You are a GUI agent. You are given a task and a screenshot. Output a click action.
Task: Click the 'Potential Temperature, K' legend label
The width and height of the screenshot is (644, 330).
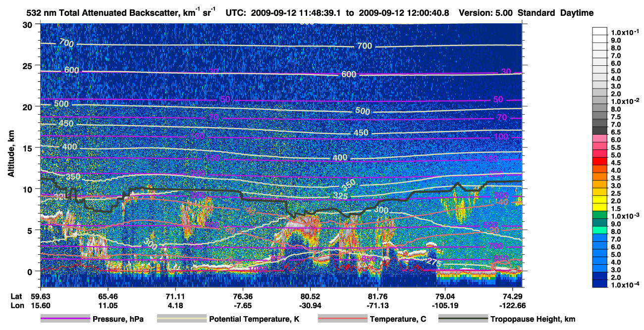[x=255, y=320]
